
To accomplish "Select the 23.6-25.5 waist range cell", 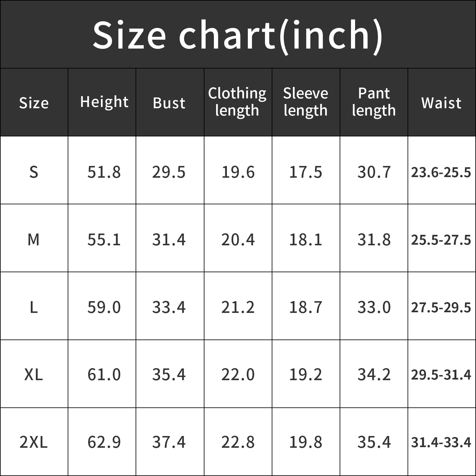I will (441, 172).
